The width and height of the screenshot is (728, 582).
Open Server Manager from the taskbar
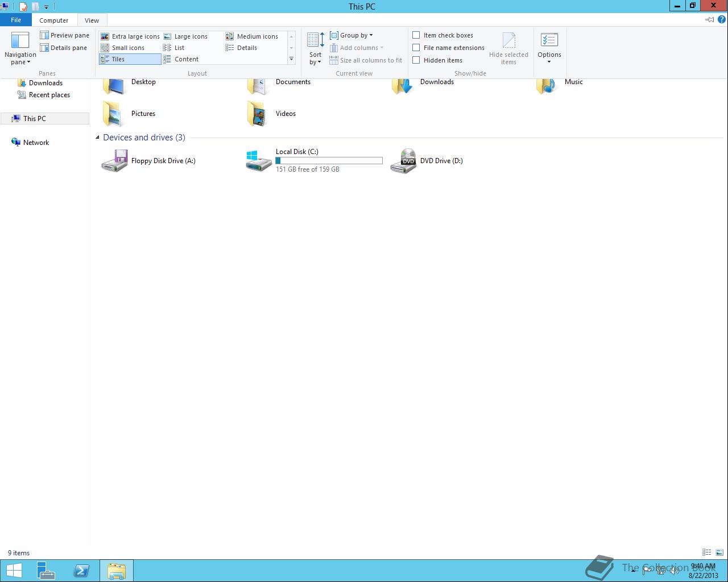pyautogui.click(x=46, y=571)
